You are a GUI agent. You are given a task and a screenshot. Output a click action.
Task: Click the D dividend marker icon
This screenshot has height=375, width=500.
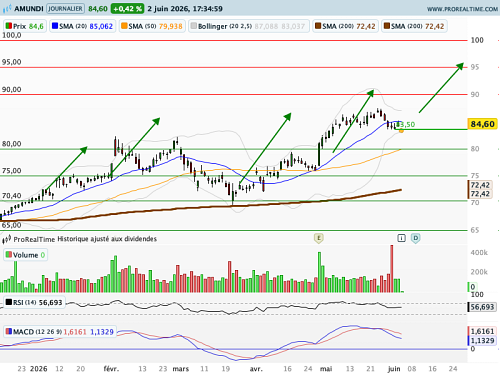click(415, 238)
